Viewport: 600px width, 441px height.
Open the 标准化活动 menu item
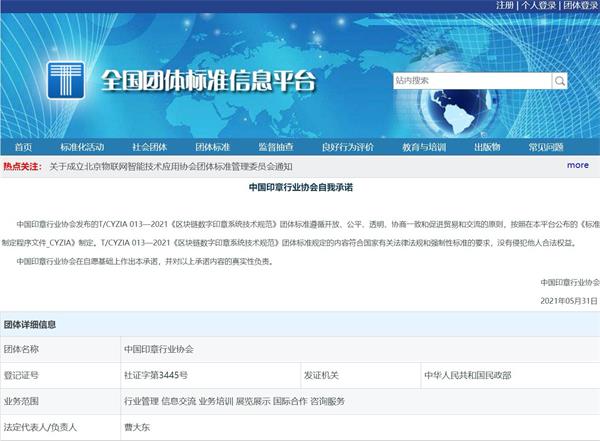point(82,147)
